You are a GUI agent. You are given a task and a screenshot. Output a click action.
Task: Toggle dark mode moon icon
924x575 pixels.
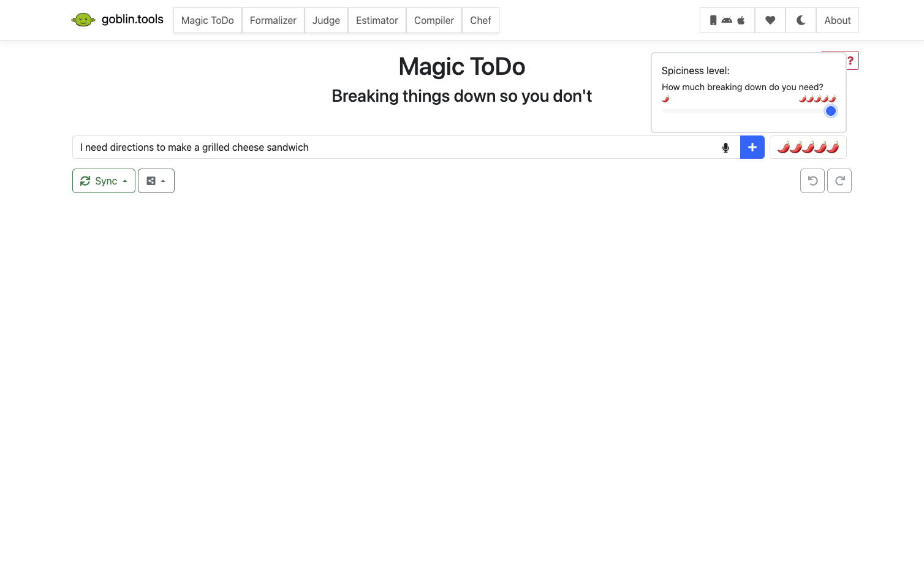point(801,20)
